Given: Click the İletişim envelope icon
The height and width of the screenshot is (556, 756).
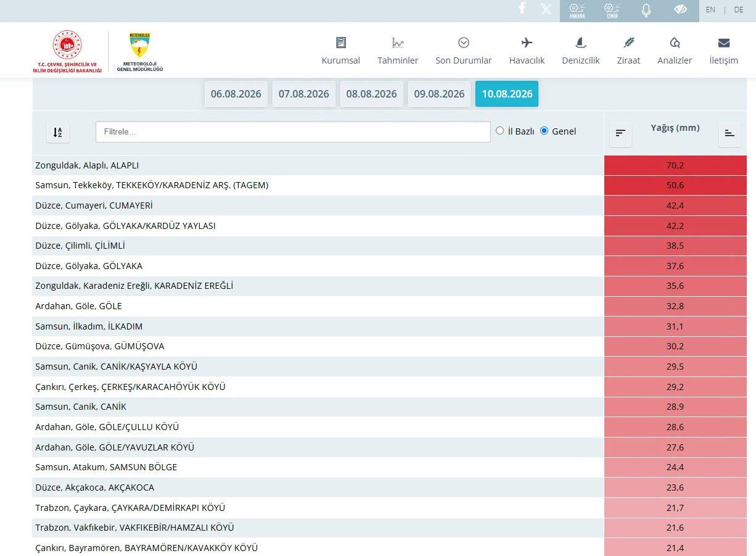Looking at the screenshot, I should point(724,43).
